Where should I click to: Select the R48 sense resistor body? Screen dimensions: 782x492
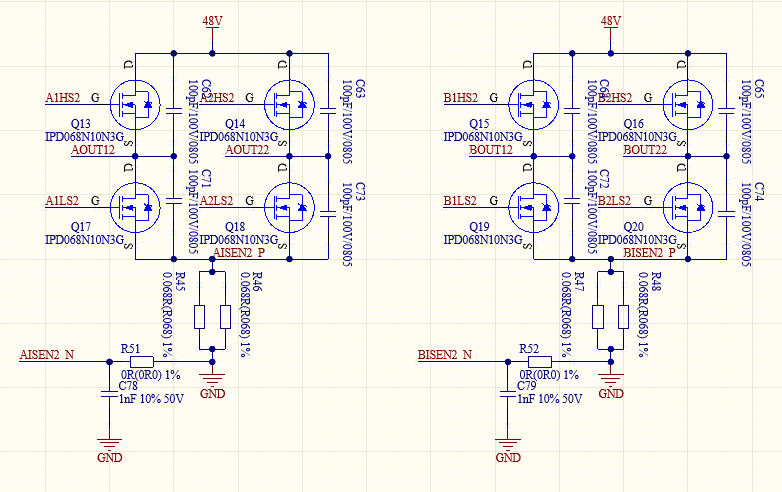tap(623, 317)
